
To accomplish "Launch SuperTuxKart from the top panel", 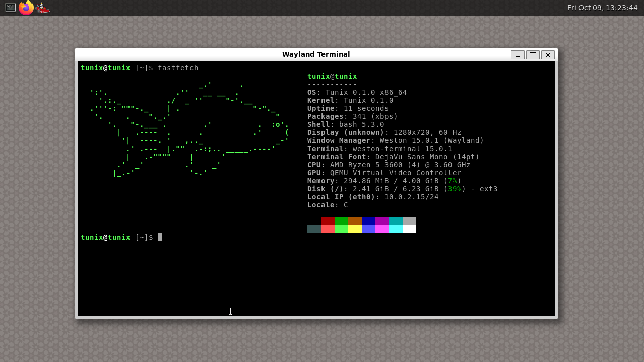I will point(43,8).
